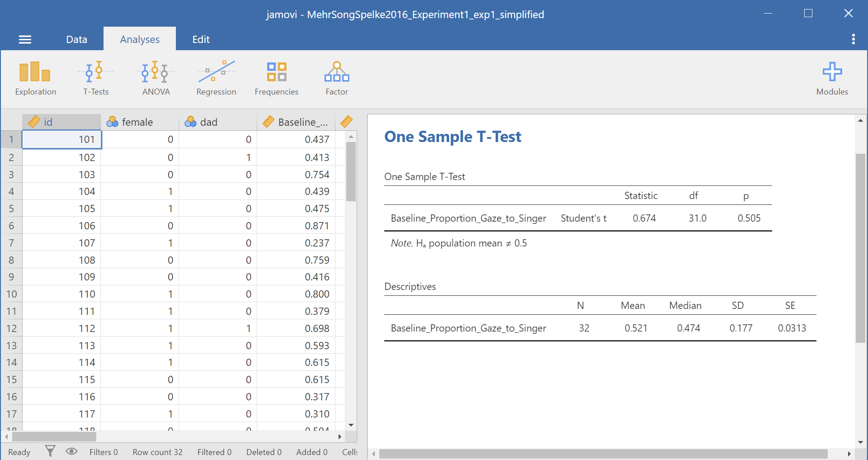Open the Exploration analysis menu

point(35,79)
